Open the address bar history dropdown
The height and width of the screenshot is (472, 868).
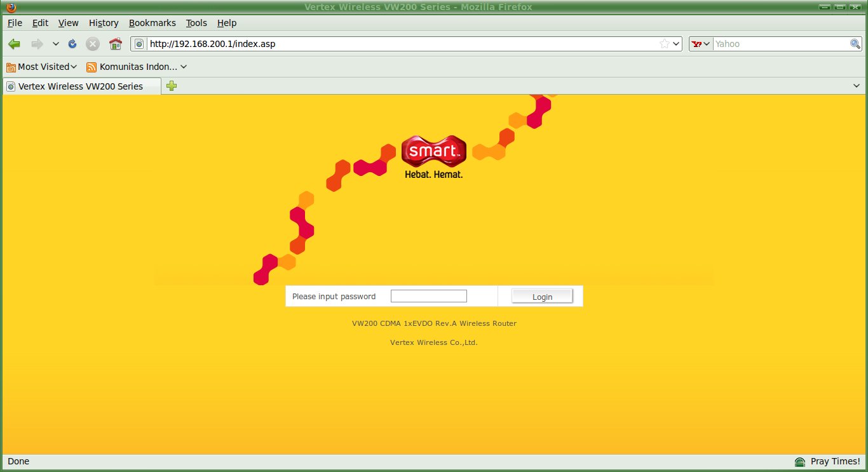point(676,44)
